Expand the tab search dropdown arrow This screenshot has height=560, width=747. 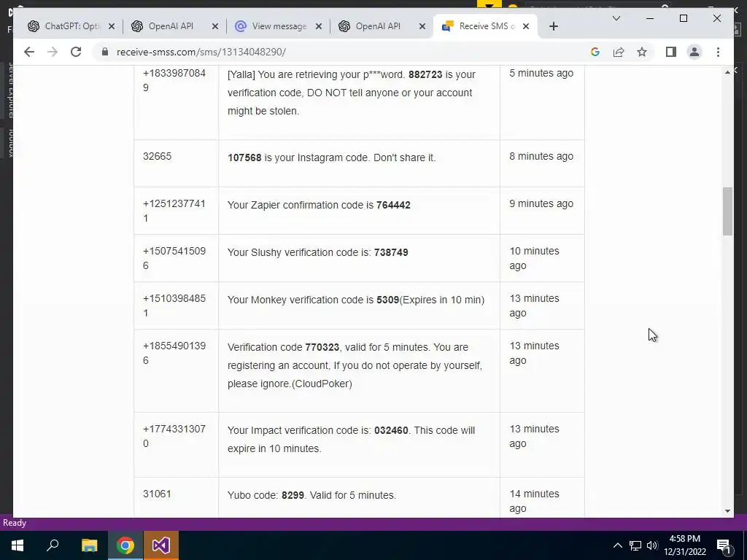coord(616,18)
